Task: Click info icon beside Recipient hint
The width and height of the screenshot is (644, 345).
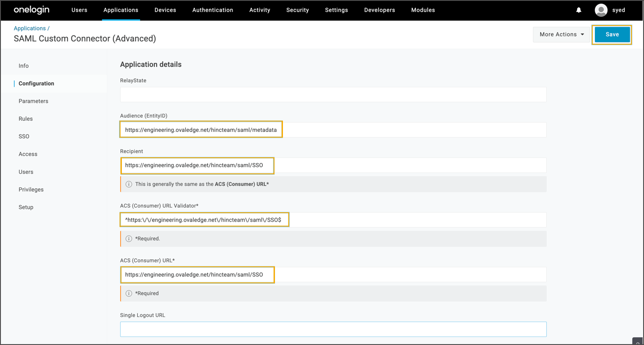Action: coord(129,184)
